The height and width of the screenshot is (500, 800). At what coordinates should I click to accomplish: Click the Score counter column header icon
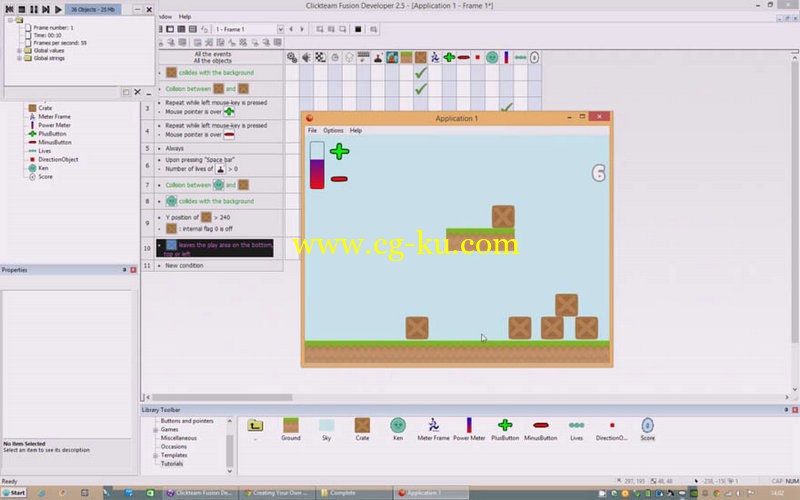(534, 58)
